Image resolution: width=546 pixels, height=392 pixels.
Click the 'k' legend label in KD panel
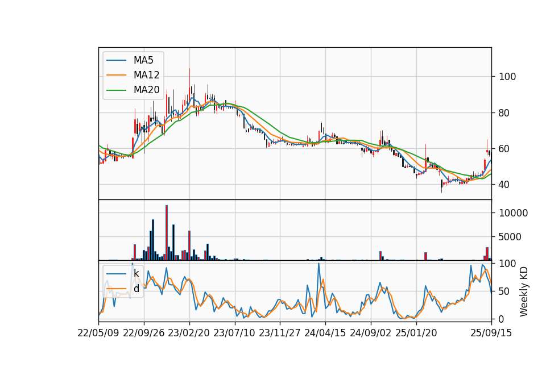click(x=136, y=273)
